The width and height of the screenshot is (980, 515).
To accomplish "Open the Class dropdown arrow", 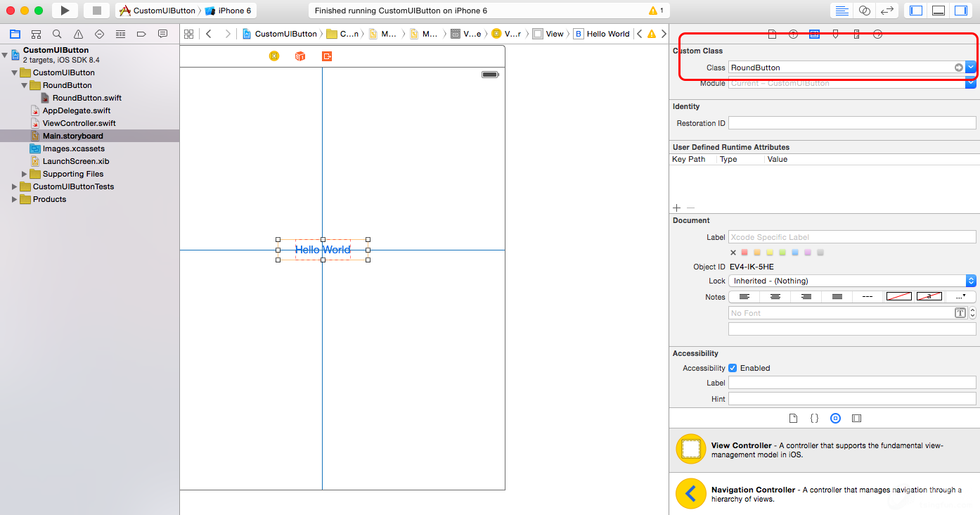I will point(971,68).
